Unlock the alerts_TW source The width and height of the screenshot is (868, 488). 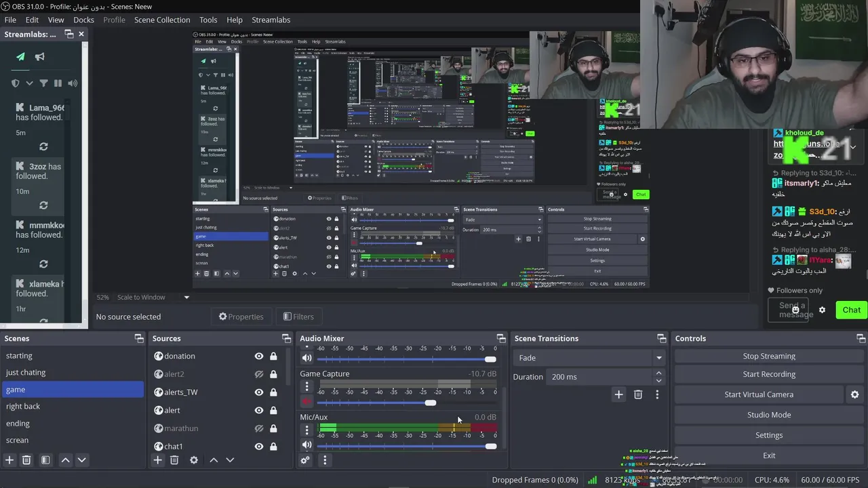(x=273, y=392)
